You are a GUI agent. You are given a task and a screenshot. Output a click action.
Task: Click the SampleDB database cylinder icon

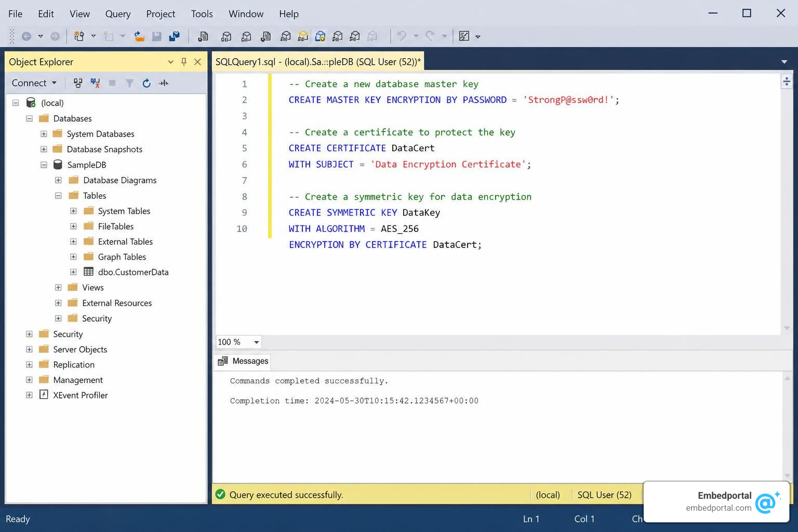58,165
